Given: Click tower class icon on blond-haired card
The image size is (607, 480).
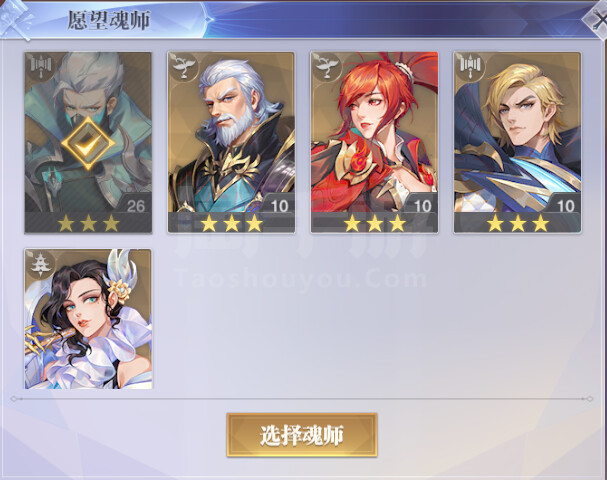Looking at the screenshot, I should pyautogui.click(x=469, y=66).
